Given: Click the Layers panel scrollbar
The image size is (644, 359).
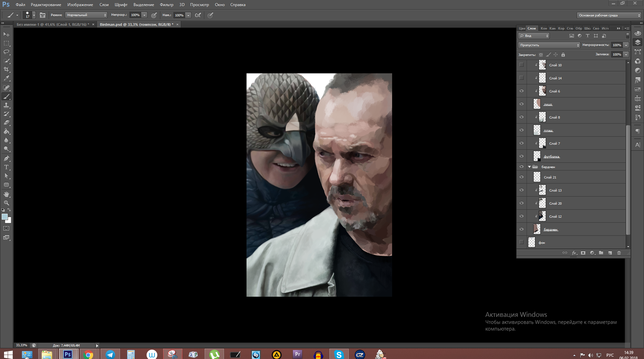Looking at the screenshot, I should tap(628, 180).
